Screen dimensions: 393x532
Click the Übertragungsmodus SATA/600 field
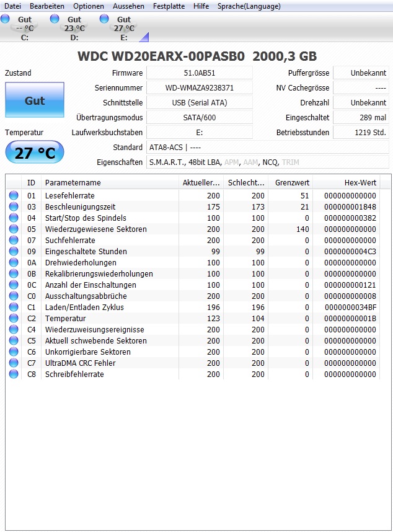coord(200,118)
